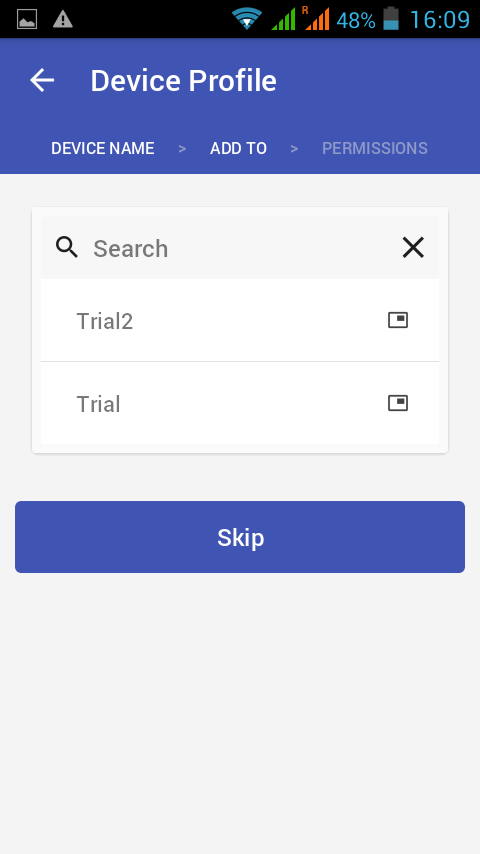480x854 pixels.
Task: Tap the green signal strength icon
Action: (283, 19)
